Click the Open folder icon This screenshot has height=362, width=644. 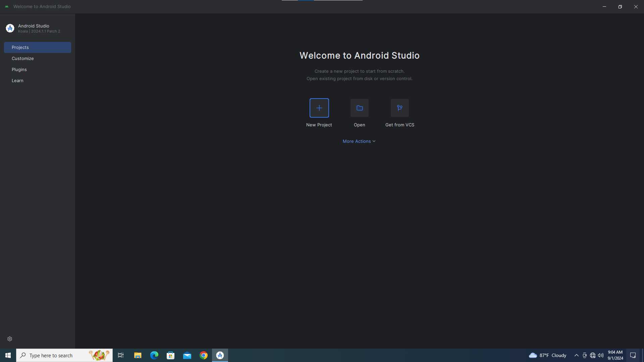click(359, 108)
